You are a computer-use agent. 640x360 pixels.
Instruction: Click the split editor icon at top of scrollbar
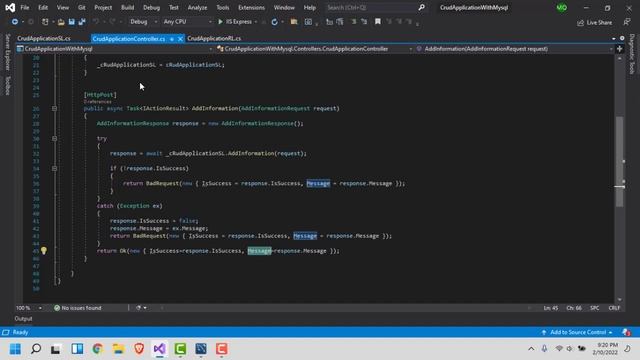click(x=620, y=49)
